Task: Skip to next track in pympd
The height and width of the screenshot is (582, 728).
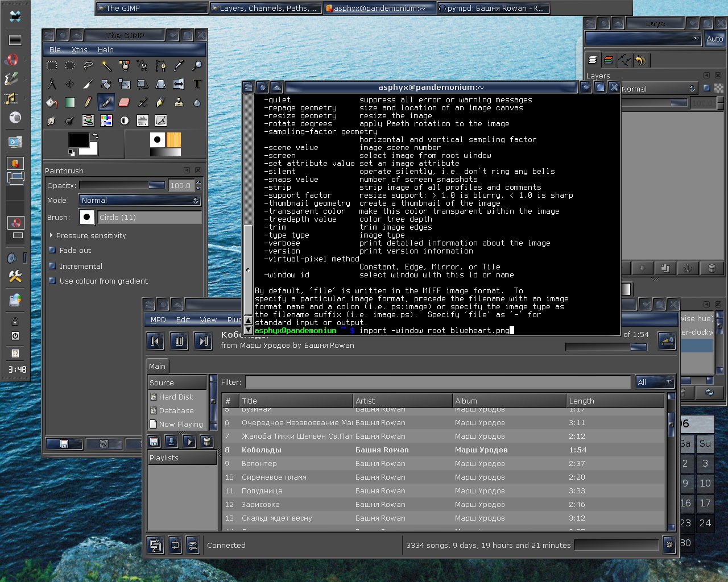Action: tap(203, 340)
